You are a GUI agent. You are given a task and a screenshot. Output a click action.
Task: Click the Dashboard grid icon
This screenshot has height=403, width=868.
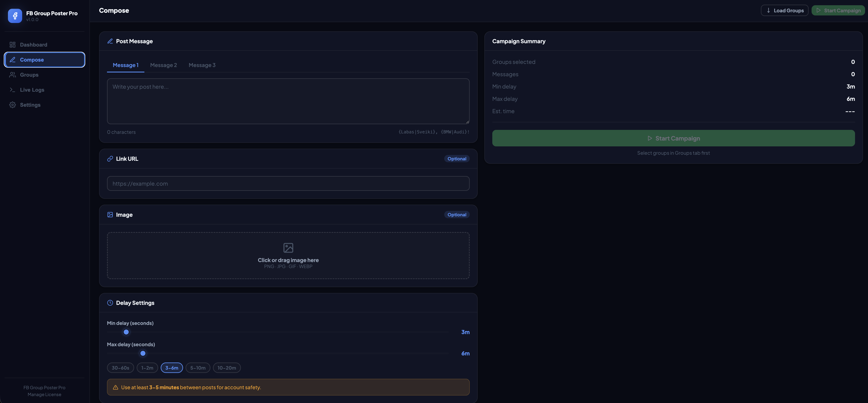point(13,45)
